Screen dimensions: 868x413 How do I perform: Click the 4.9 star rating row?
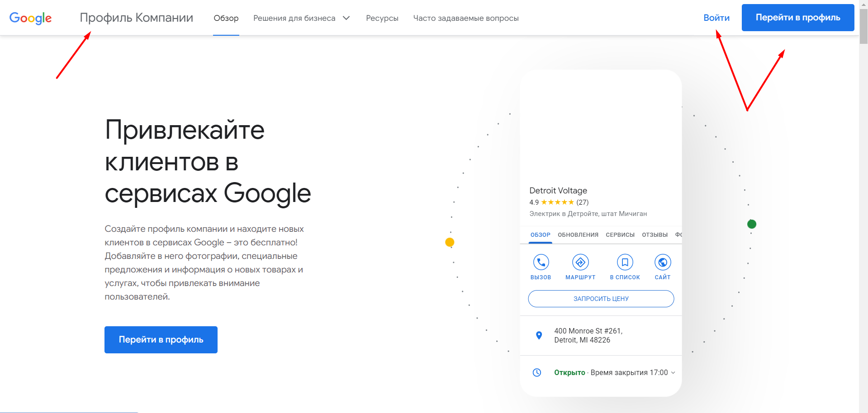[x=559, y=202]
